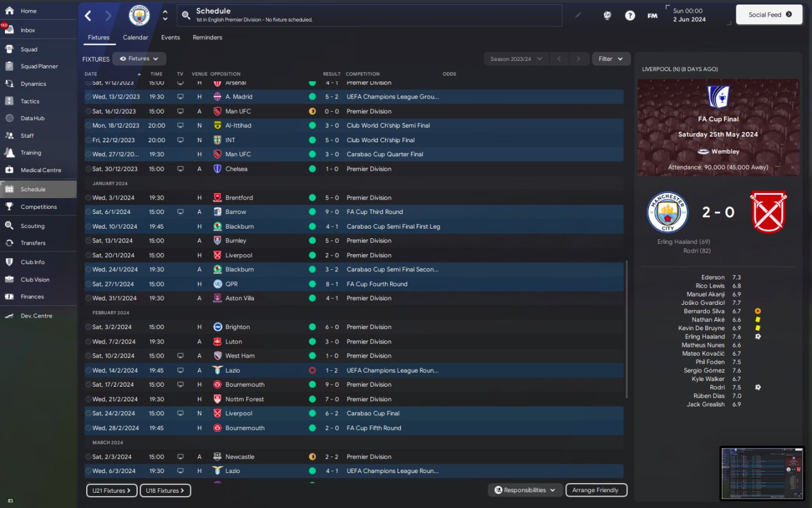Click the FM menu icon
The width and height of the screenshot is (812, 508).
click(652, 15)
